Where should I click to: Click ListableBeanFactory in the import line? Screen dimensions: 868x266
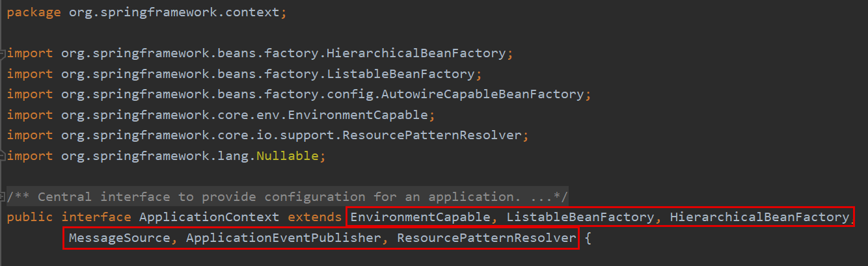pyautogui.click(x=400, y=73)
